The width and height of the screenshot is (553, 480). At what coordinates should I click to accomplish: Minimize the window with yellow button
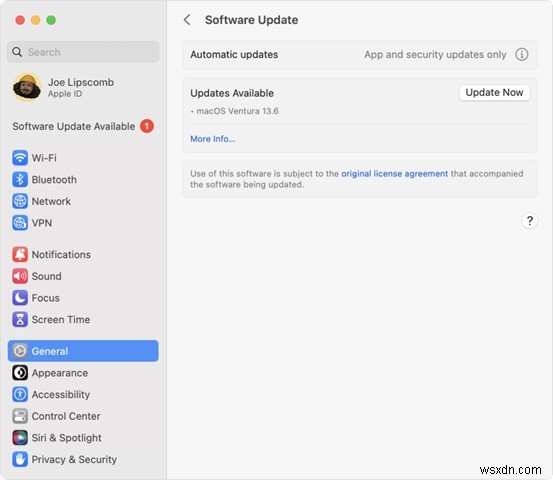click(36, 20)
